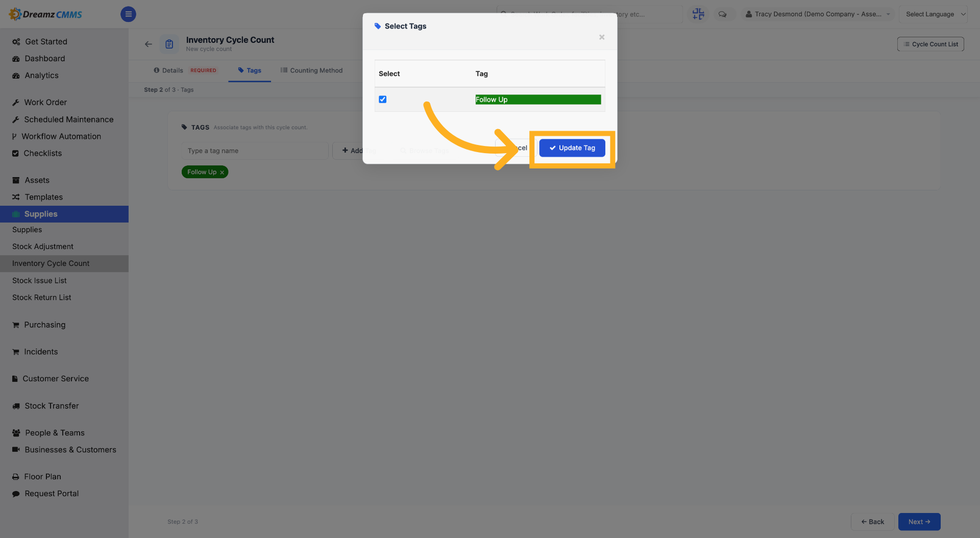The width and height of the screenshot is (980, 538).
Task: Click the Select column header
Action: pyautogui.click(x=389, y=74)
